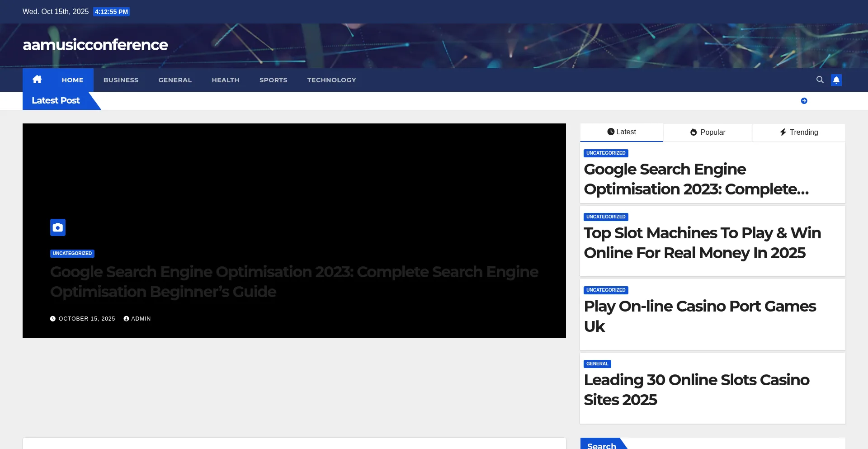Screen dimensions: 868x449
Task: Click the GENERAL category badge in sidebar
Action: coord(597,364)
